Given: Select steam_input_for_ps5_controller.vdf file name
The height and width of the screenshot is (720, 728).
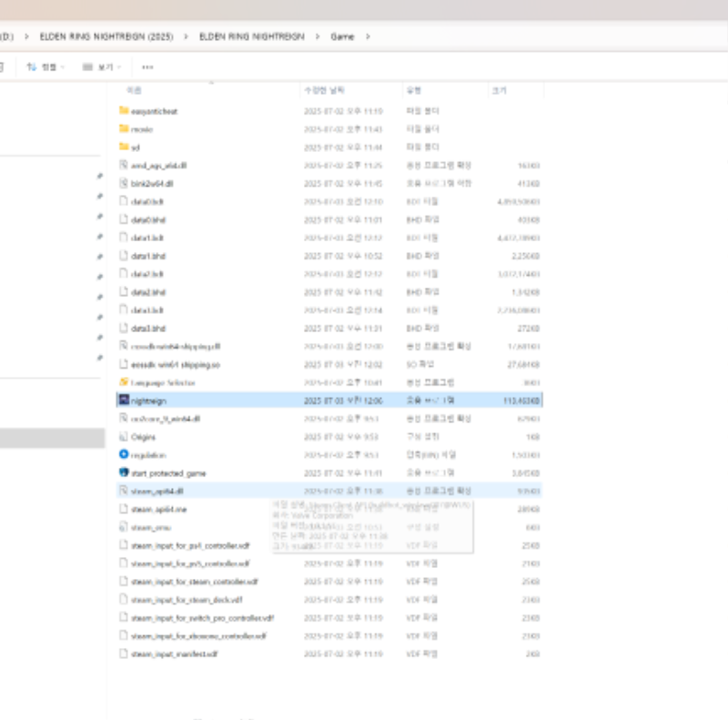Looking at the screenshot, I should pyautogui.click(x=190, y=564).
